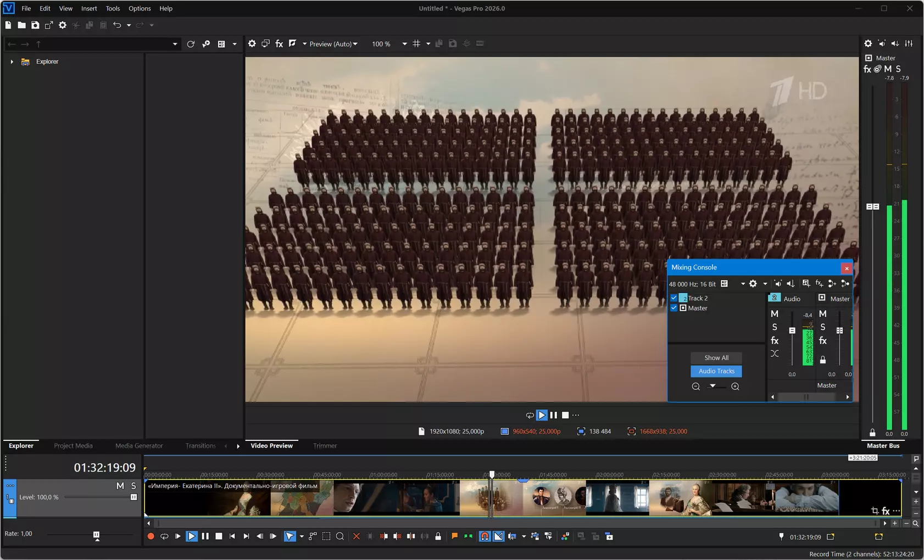This screenshot has height=560, width=924.
Task: Open project properties gear in main toolbar
Action: [63, 25]
